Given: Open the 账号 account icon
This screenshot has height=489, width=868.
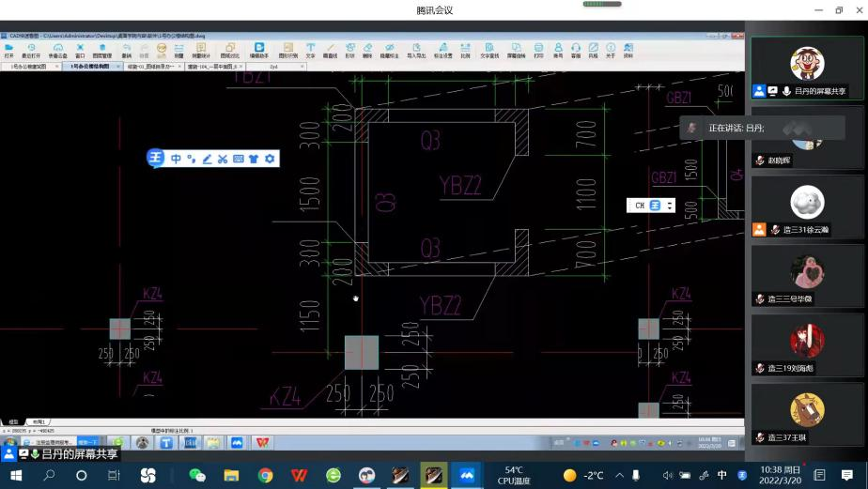Looking at the screenshot, I should [x=558, y=51].
